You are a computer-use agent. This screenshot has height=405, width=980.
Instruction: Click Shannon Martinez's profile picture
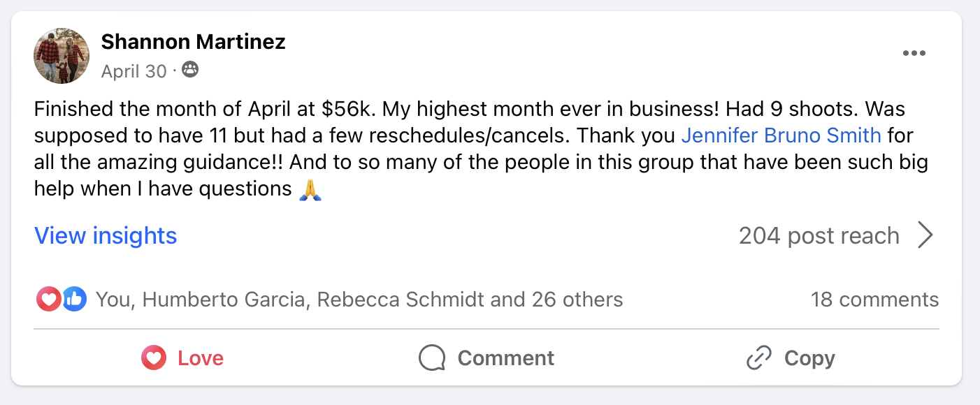coord(62,56)
